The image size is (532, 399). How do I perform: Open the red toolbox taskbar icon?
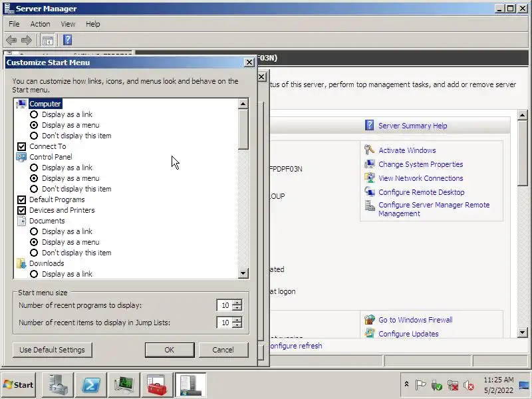(157, 385)
